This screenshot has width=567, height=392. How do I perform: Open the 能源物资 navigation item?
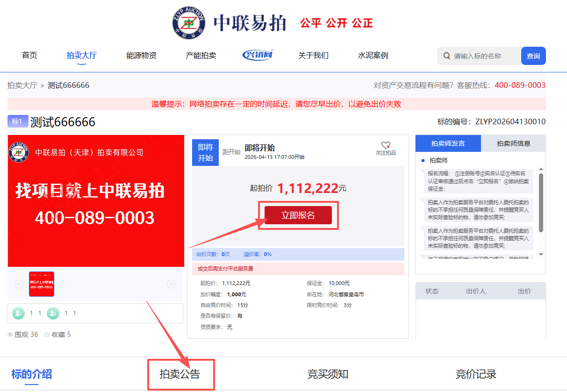(141, 56)
